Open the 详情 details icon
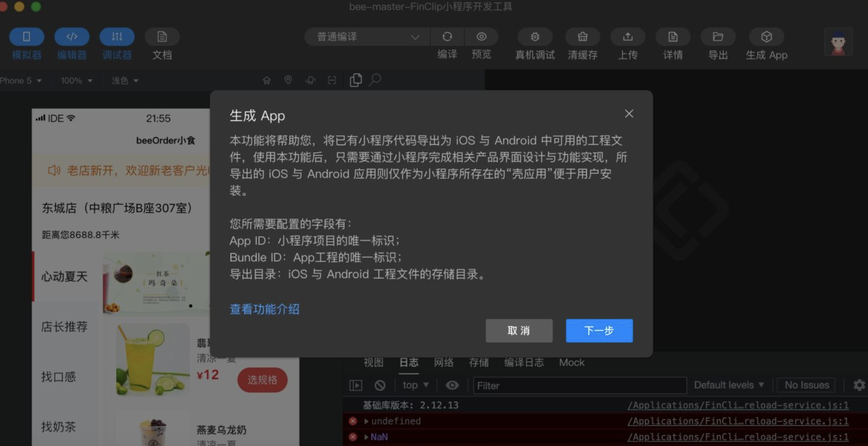 click(673, 37)
